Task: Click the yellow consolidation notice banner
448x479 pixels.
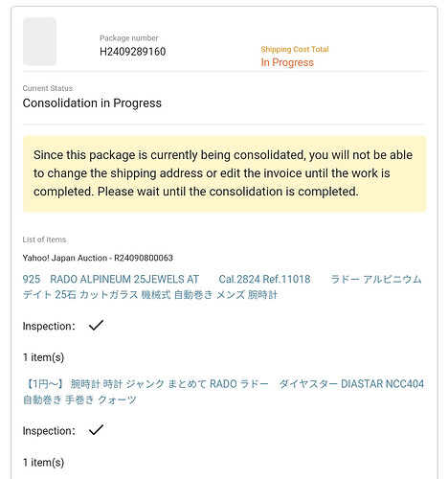Action: pos(224,173)
